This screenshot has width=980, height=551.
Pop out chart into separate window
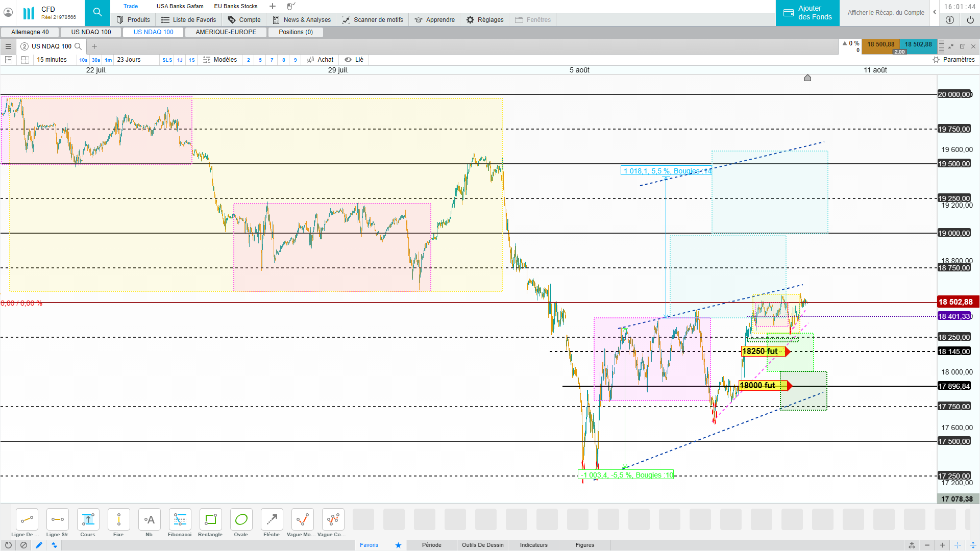[x=962, y=46]
